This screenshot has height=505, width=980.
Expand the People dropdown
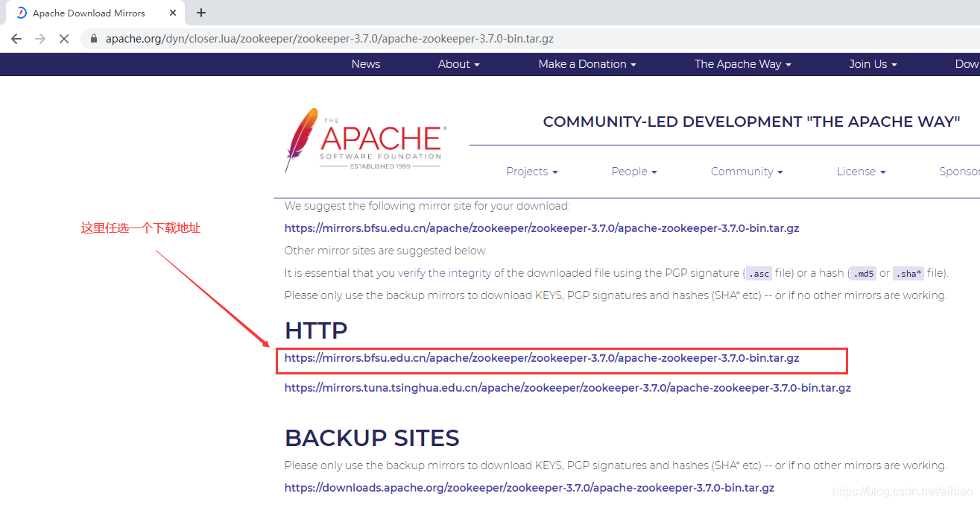point(634,172)
